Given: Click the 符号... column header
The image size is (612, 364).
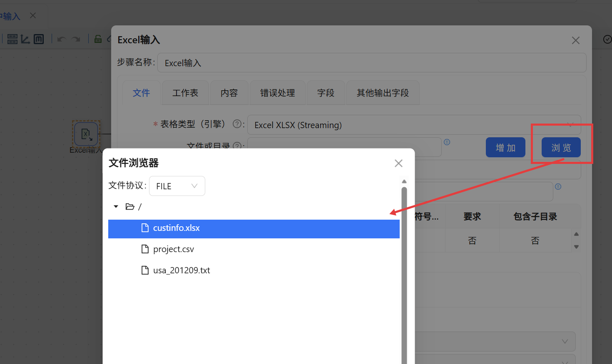Looking at the screenshot, I should 427,216.
